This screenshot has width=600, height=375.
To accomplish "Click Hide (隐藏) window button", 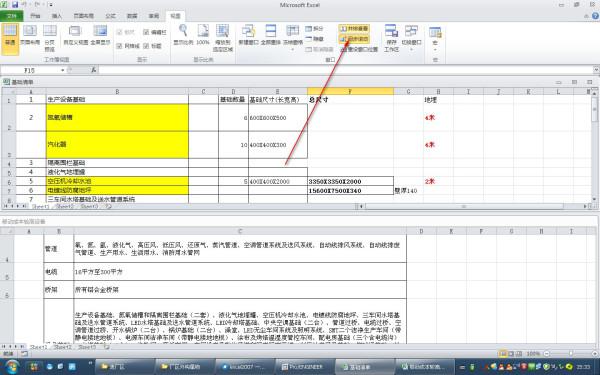I will point(315,39).
